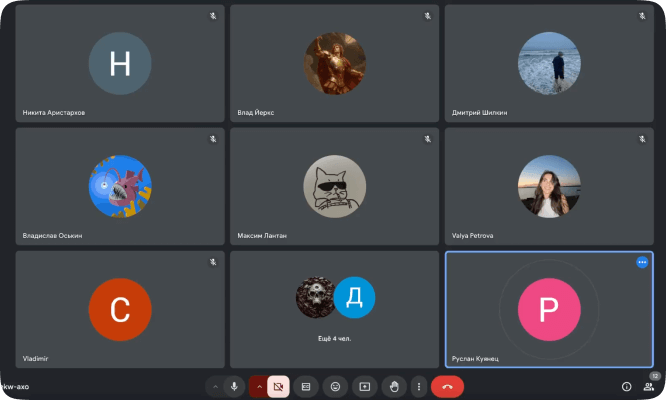Click muted mic icon on Никита Аристархов tile

pos(212,16)
